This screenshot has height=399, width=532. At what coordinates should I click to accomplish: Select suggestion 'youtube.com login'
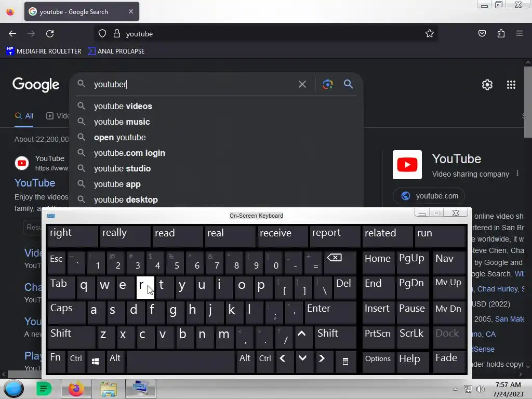click(x=216, y=153)
